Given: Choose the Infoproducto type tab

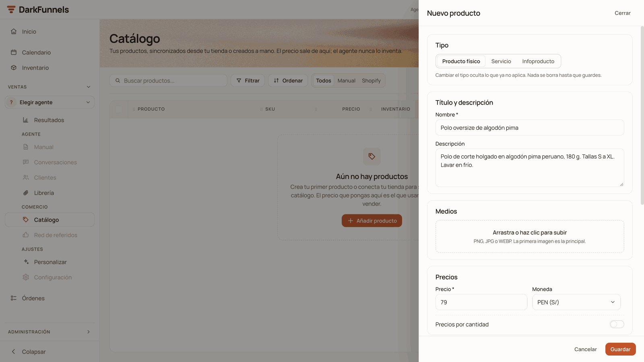Looking at the screenshot, I should [538, 61].
